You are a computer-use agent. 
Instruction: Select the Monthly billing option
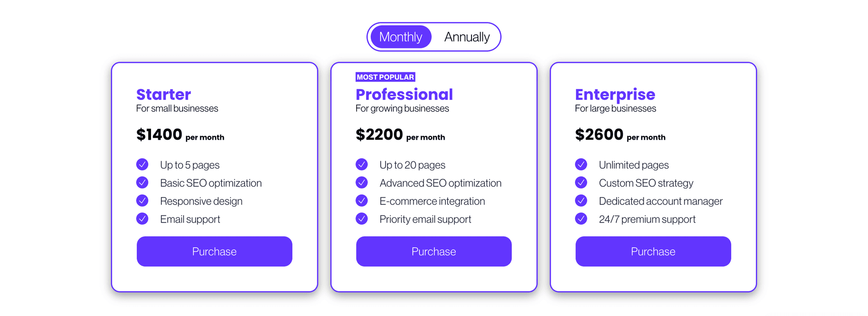401,37
